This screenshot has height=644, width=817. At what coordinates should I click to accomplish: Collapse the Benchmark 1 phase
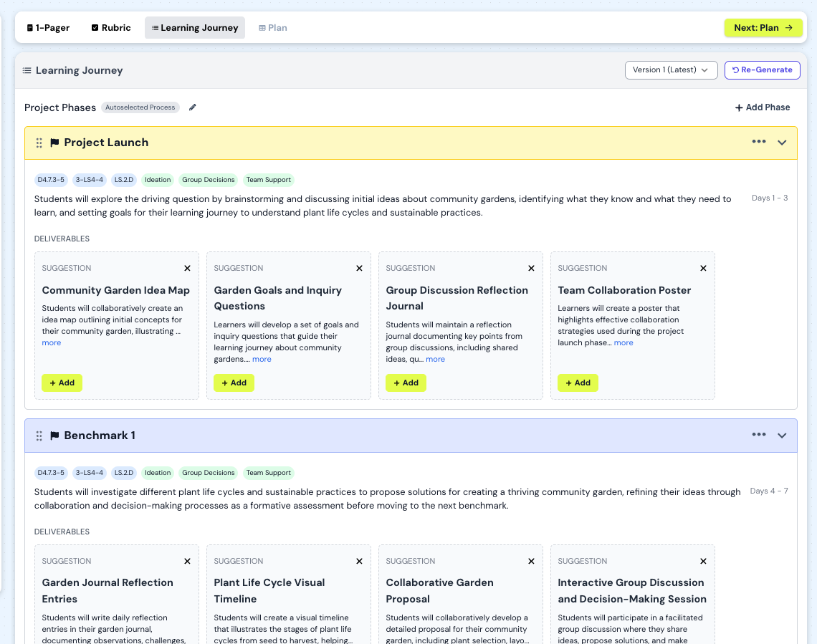[782, 436]
